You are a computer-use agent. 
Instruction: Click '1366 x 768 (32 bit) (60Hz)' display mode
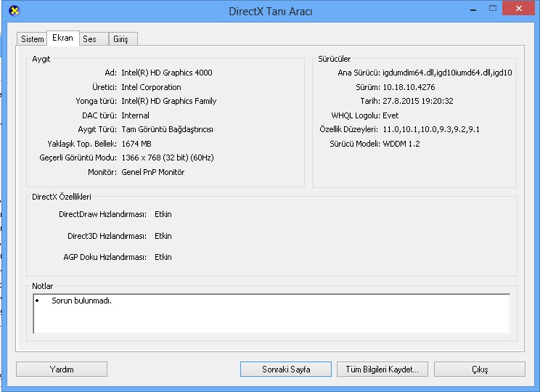point(168,158)
